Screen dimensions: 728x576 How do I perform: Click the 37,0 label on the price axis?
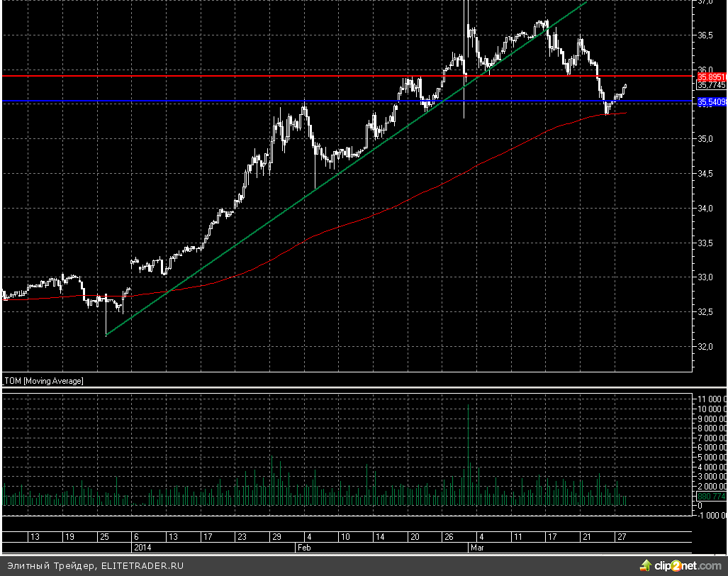pos(705,2)
